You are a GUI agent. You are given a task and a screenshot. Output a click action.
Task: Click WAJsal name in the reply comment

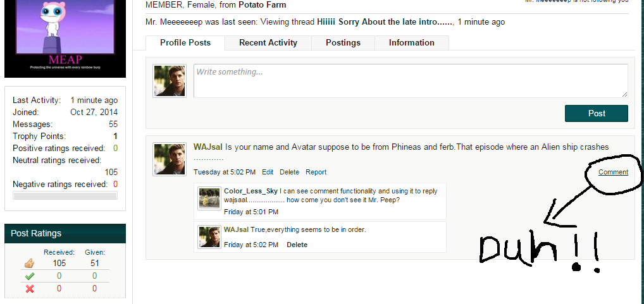236,229
